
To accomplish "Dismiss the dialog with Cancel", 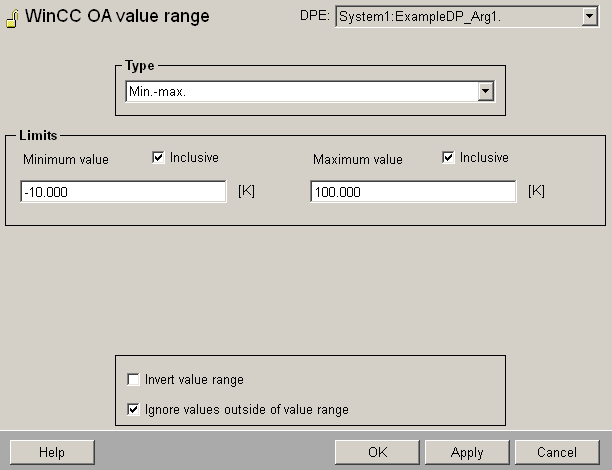I will [x=557, y=452].
